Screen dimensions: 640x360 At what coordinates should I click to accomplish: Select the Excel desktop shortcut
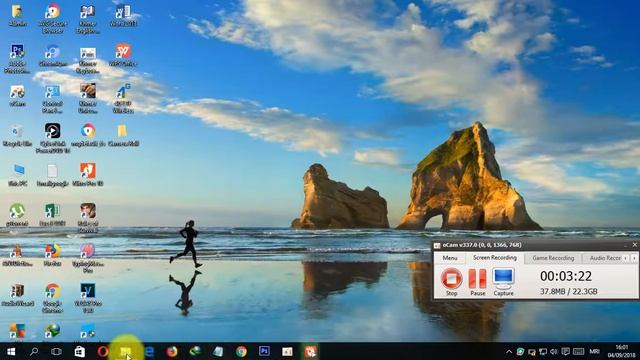[x=52, y=215]
